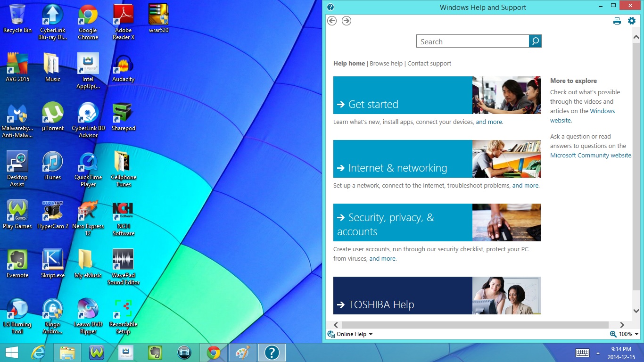The image size is (644, 362).
Task: Open Help settings gear
Action: point(632,21)
